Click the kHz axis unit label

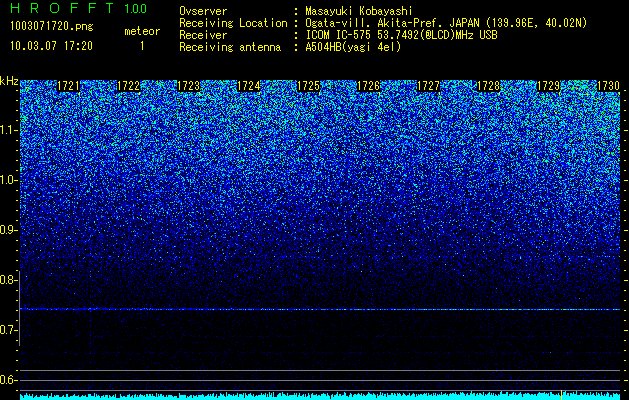pos(9,81)
